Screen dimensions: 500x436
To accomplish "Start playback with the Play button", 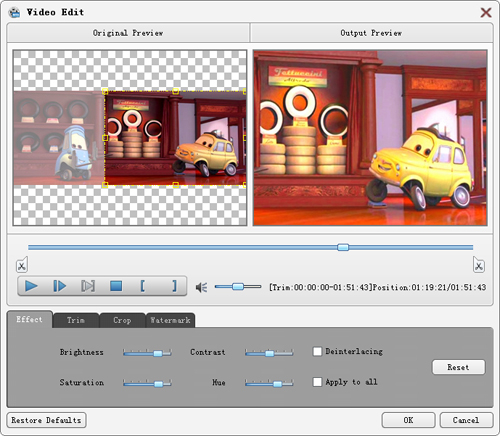I will click(x=31, y=286).
